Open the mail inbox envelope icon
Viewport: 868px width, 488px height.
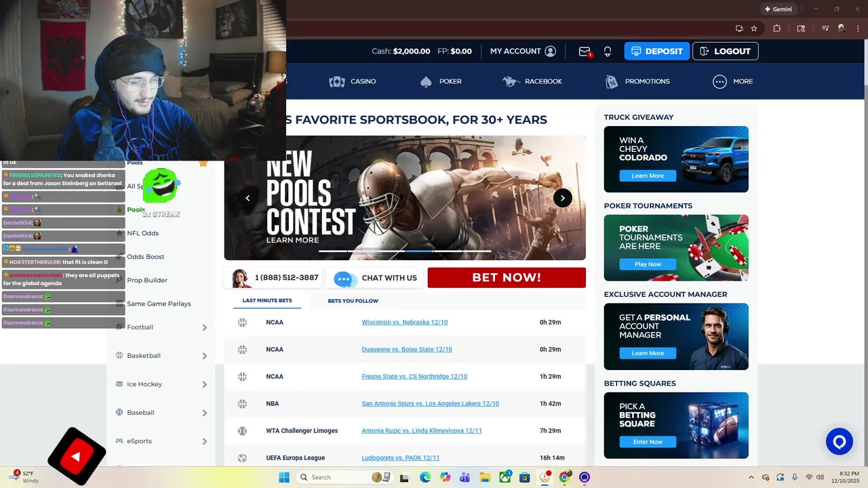click(585, 52)
